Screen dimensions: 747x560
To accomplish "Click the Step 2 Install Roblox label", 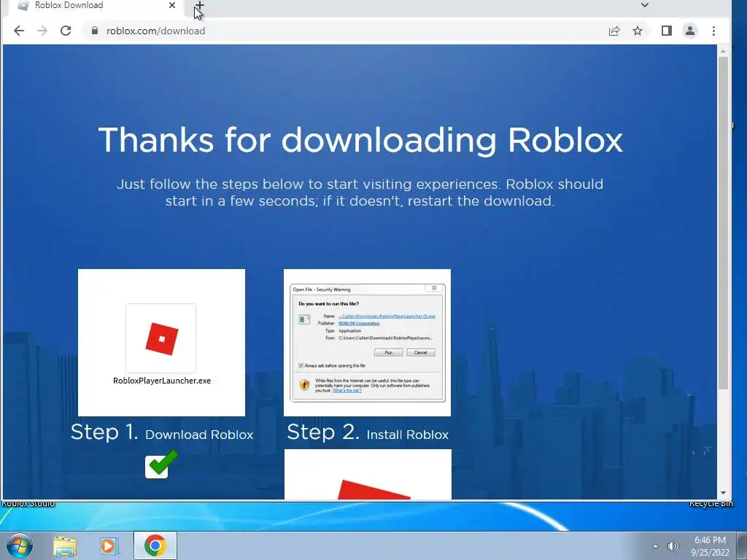I will 368,433.
